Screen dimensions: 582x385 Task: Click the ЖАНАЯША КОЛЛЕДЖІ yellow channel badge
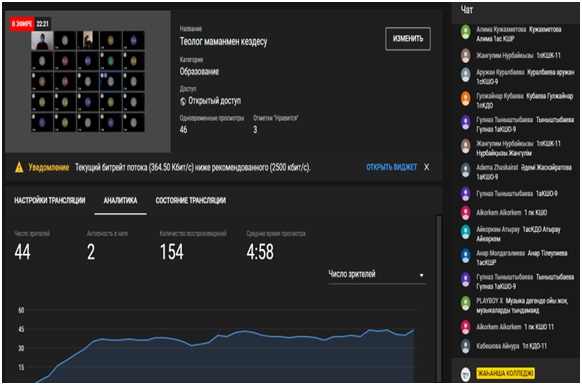click(x=506, y=373)
